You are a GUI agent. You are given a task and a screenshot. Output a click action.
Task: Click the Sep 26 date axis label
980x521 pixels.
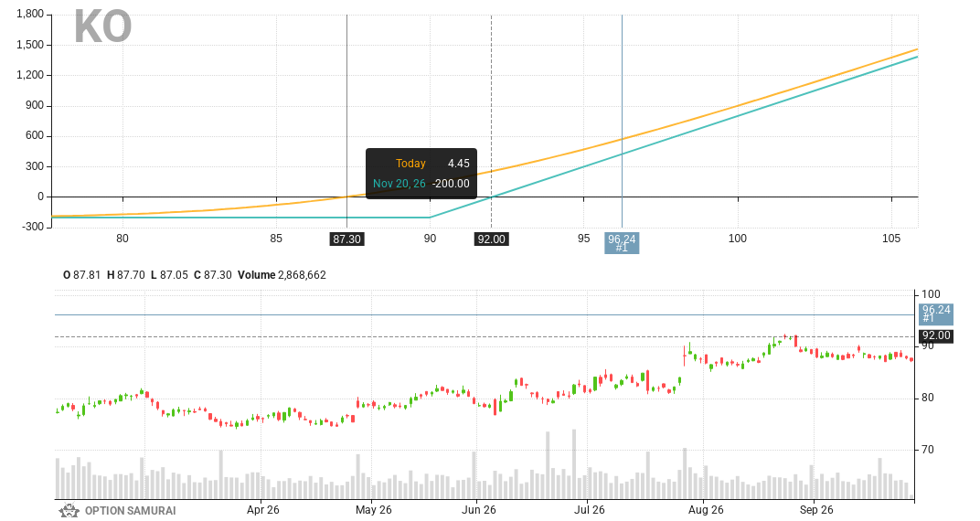click(x=816, y=510)
